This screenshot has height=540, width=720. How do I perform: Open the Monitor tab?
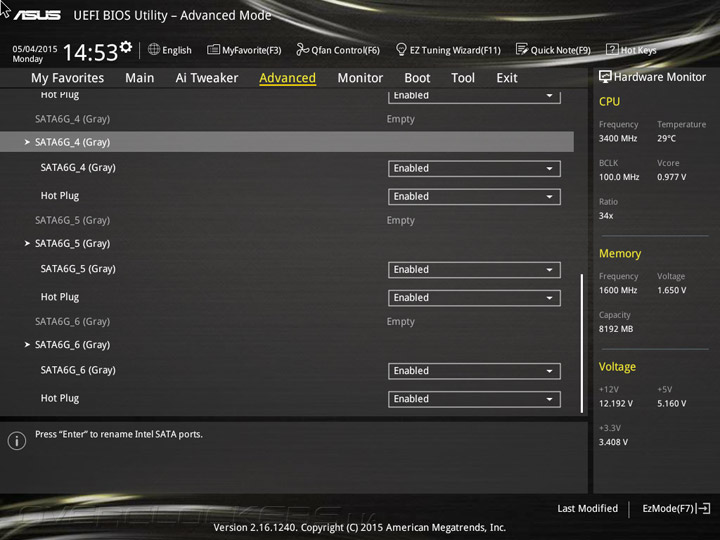[x=360, y=78]
